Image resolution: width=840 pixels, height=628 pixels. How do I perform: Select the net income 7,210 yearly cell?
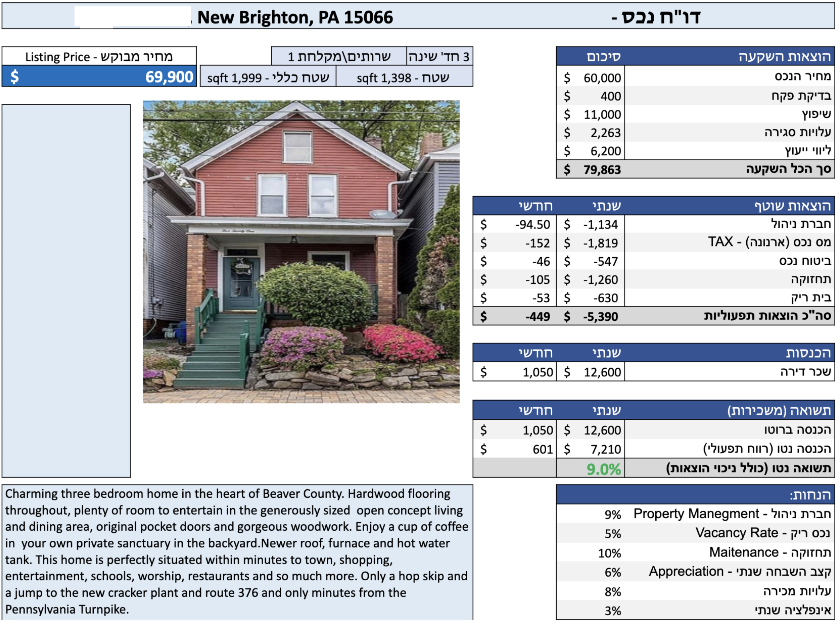pos(590,449)
